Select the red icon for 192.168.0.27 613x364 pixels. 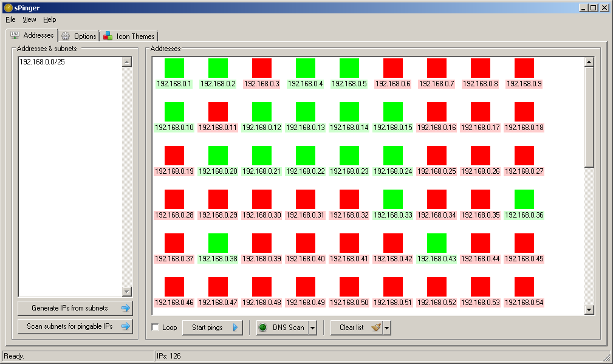(x=524, y=156)
